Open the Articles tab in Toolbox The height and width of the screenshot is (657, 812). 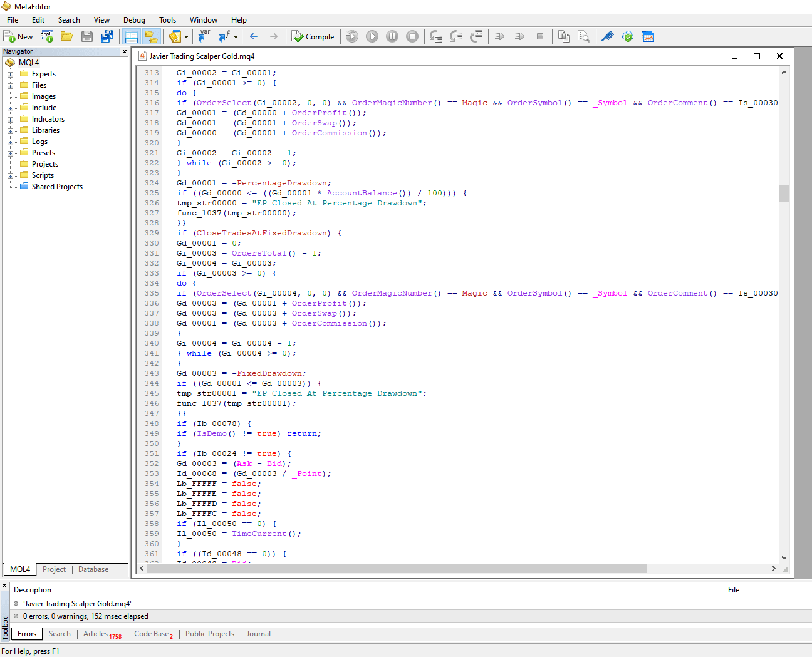tap(102, 634)
